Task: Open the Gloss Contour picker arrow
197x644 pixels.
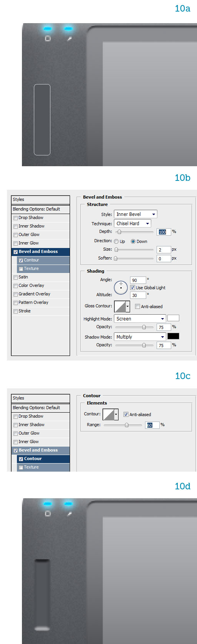Action: 128,307
